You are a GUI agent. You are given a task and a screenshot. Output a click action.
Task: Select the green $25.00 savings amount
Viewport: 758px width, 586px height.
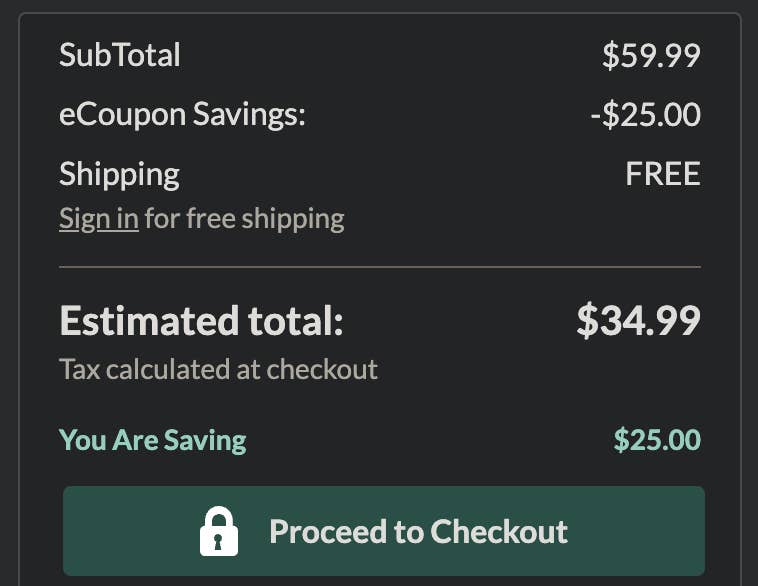657,440
